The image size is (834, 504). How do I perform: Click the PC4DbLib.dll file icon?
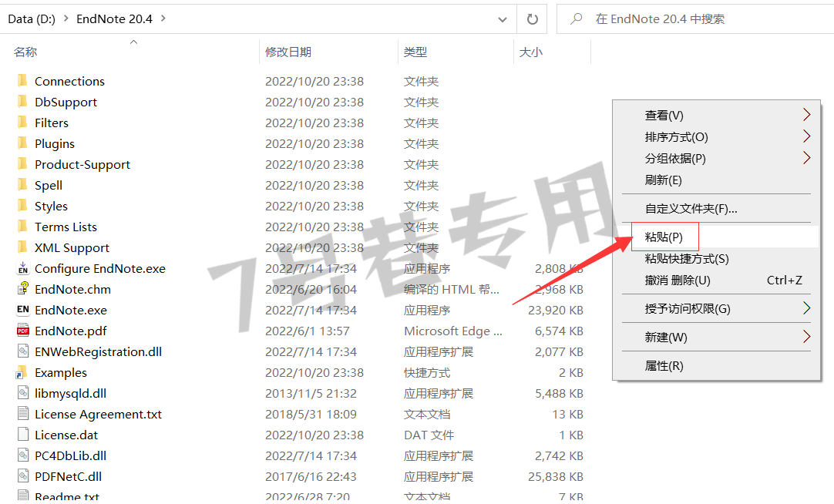[x=23, y=455]
